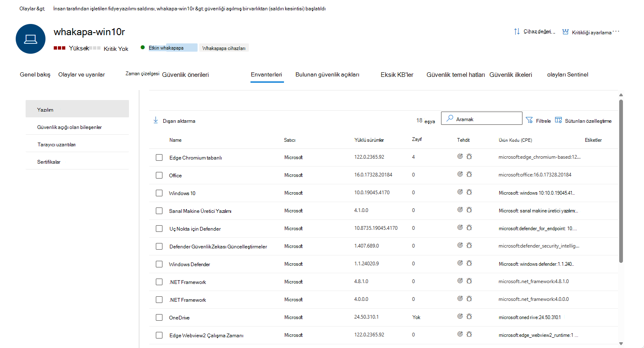Check the Windows 10 row checkbox
The height and width of the screenshot is (348, 644).
pos(159,193)
